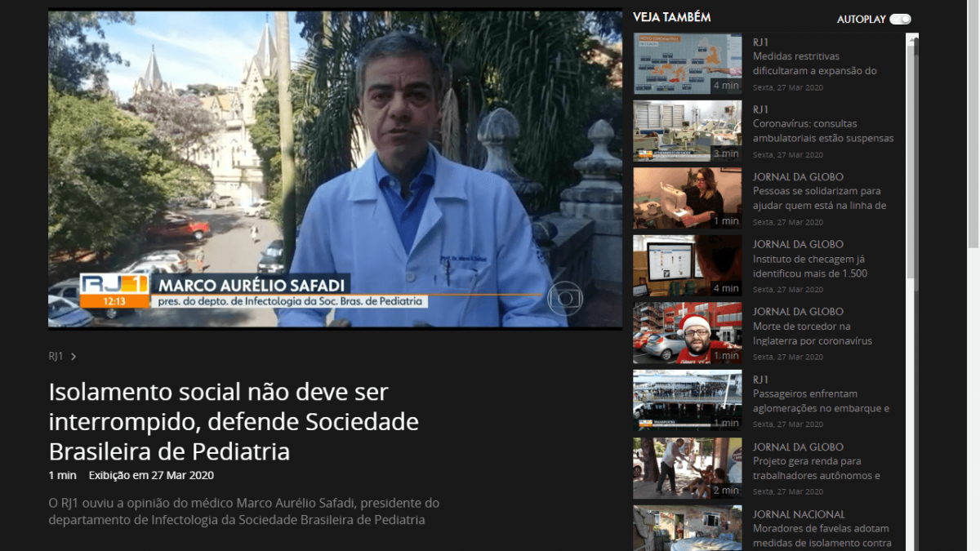Click 'JORNAL DA GLOBO' above 'Pessoas se solidarizam'
Image resolution: width=980 pixels, height=551 pixels.
[x=798, y=177]
